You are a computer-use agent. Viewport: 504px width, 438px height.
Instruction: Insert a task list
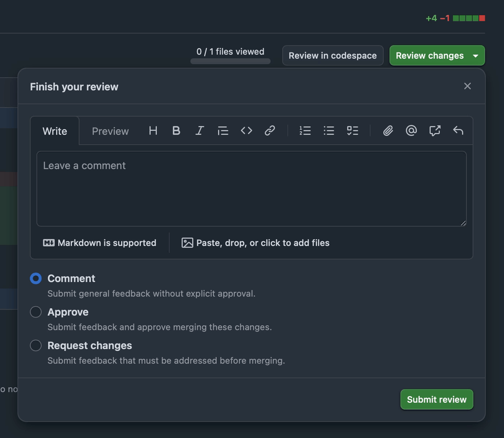(353, 131)
